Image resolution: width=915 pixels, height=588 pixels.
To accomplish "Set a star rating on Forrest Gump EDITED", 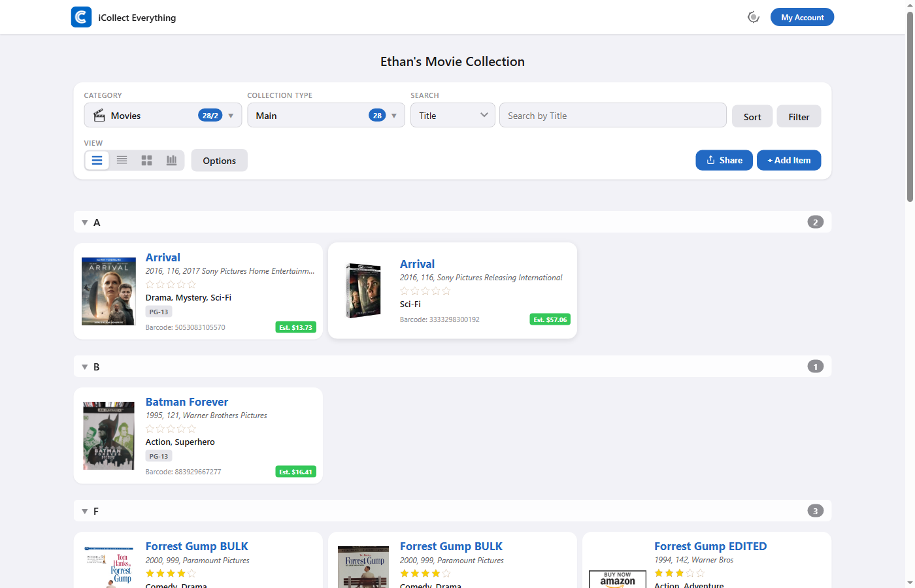I will (x=679, y=573).
